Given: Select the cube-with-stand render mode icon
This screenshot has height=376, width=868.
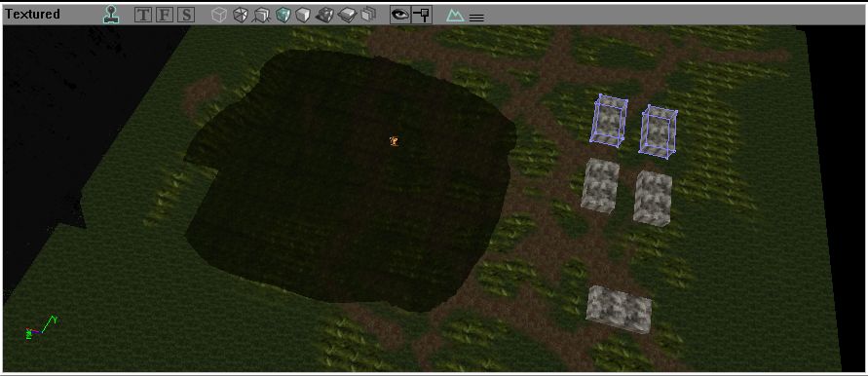Looking at the screenshot, I should coord(261,15).
